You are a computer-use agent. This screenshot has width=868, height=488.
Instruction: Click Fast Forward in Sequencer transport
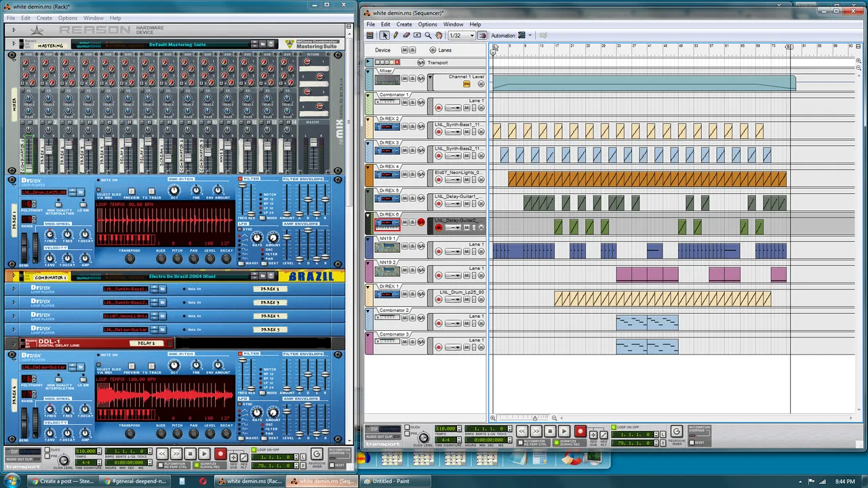click(x=536, y=432)
